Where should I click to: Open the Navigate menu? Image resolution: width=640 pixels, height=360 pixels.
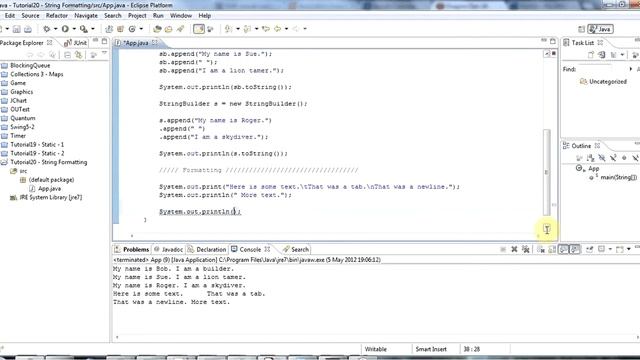click(x=86, y=16)
